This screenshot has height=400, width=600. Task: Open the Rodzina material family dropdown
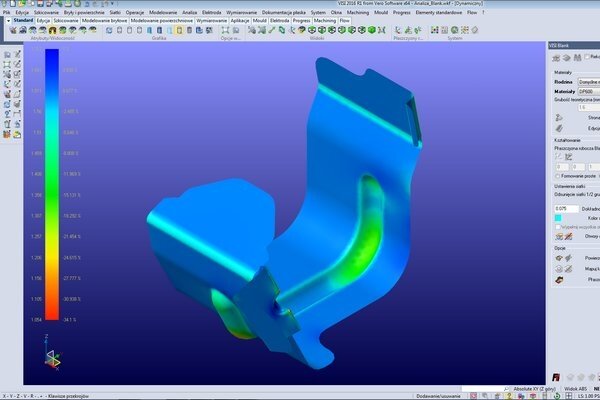589,82
